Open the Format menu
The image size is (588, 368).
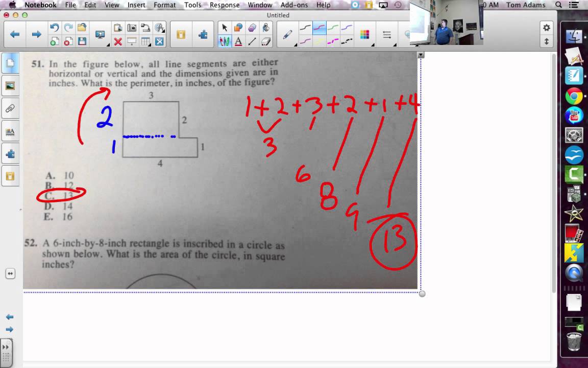pos(165,5)
